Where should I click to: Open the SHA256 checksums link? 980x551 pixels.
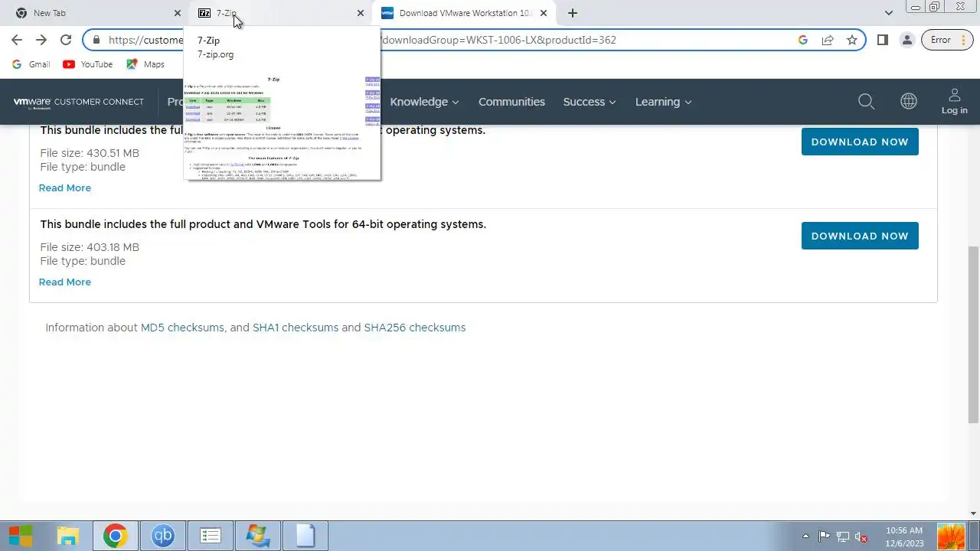(415, 328)
